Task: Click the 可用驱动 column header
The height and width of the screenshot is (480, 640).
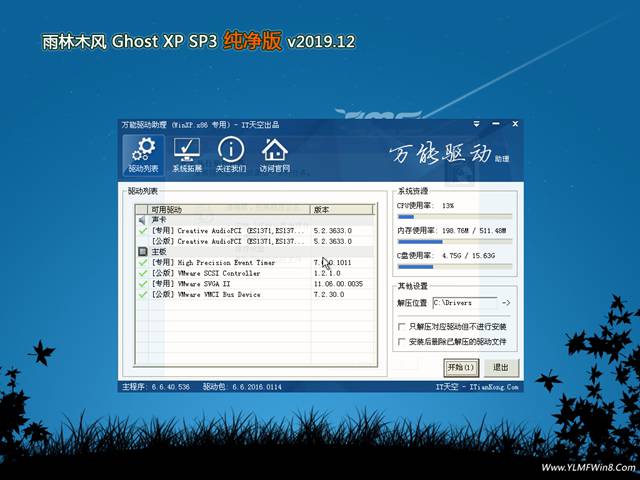Action: click(222, 210)
